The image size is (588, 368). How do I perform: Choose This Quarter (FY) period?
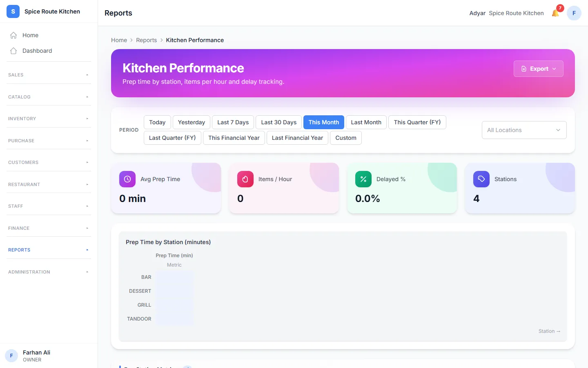pos(417,122)
